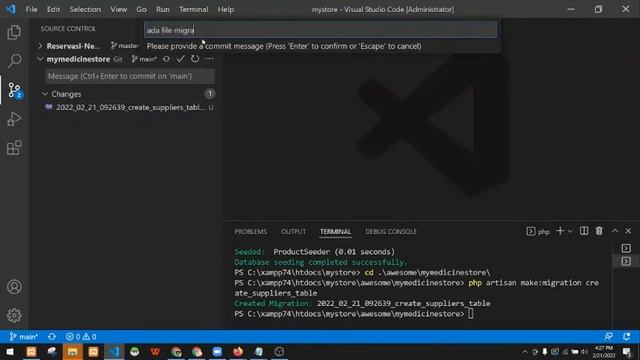This screenshot has width=640, height=360.
Task: Select the second terminal instance in list
Action: pyautogui.click(x=626, y=261)
